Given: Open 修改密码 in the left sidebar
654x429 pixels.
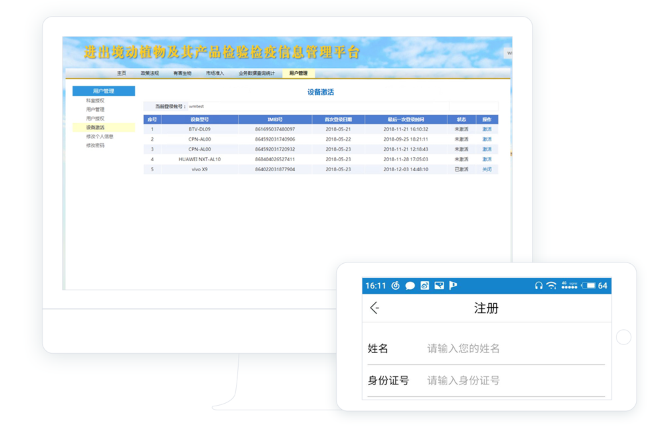Looking at the screenshot, I should (x=95, y=146).
